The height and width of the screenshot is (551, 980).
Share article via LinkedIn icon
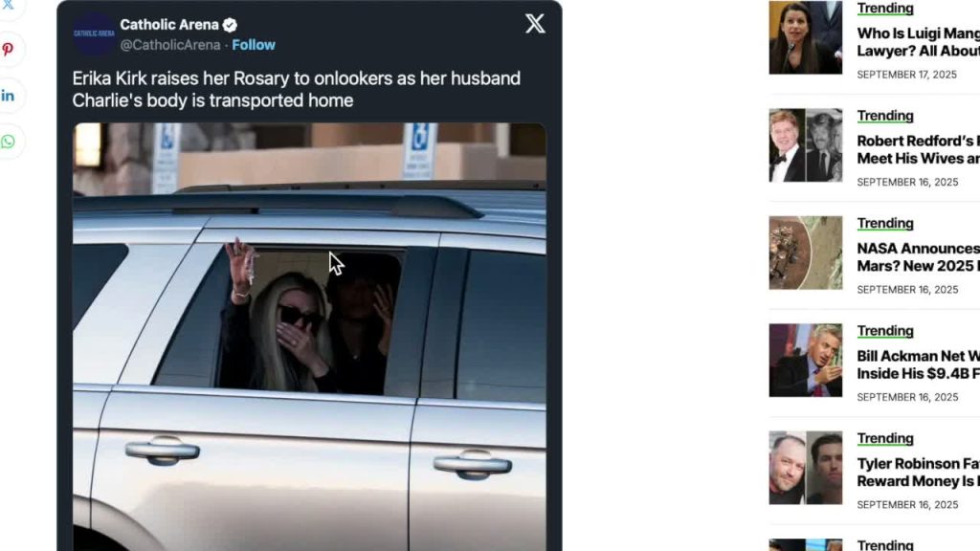[8, 96]
